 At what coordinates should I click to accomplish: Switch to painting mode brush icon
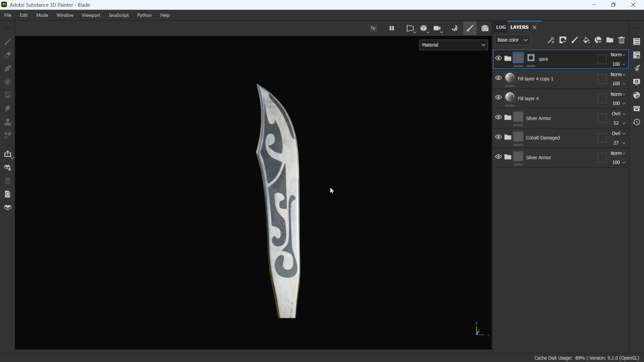point(470,28)
